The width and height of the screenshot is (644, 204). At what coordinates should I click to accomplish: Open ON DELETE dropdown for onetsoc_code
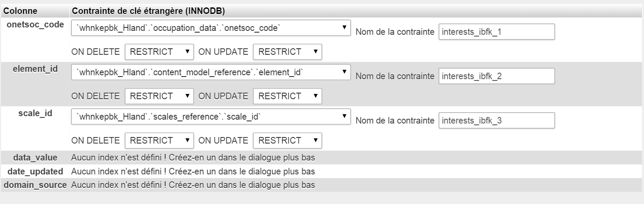pyautogui.click(x=159, y=52)
